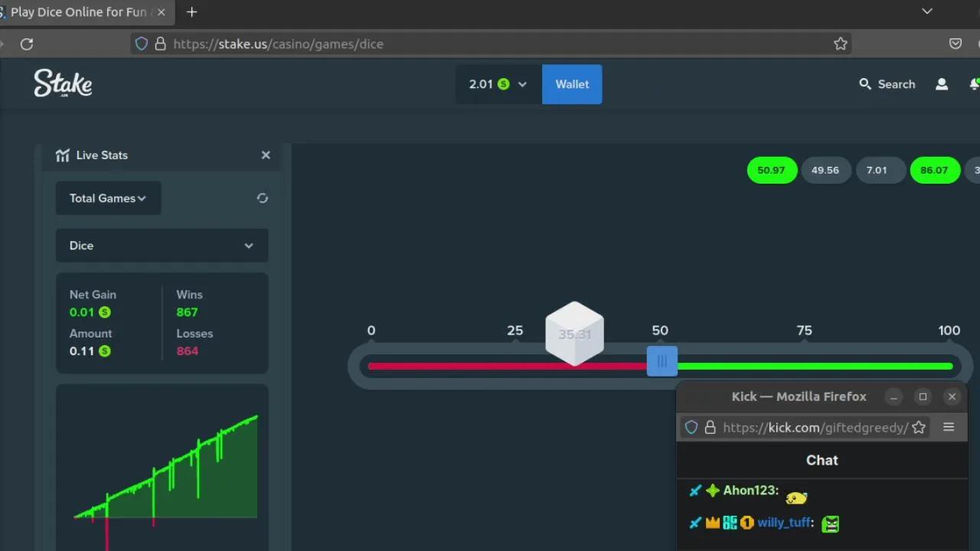Open tracking protection shield for stake.us

[142, 44]
